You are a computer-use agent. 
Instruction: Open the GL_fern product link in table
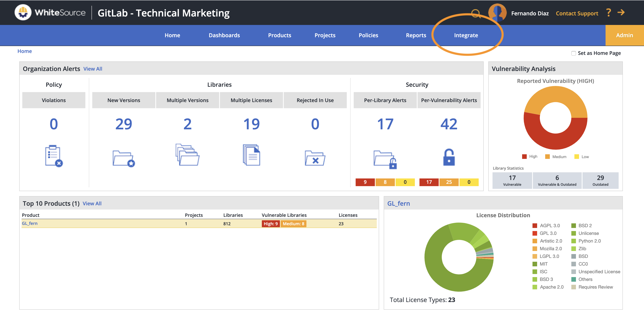[30, 223]
